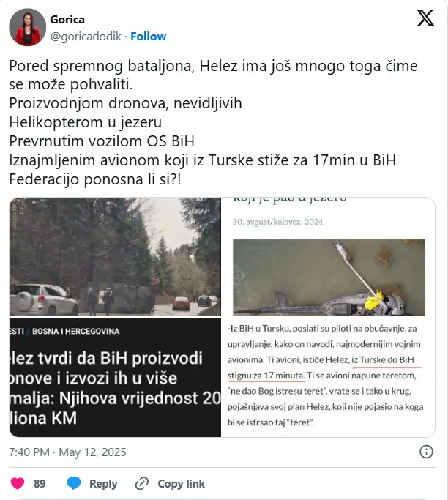
Task: Open the @goricadodik handle
Action: point(86,37)
